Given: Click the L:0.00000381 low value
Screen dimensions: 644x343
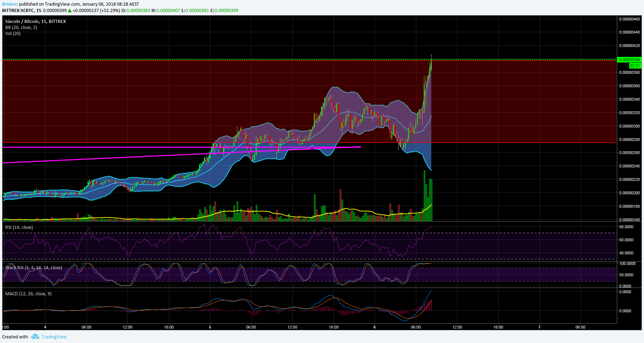Looking at the screenshot, I should (x=195, y=10).
